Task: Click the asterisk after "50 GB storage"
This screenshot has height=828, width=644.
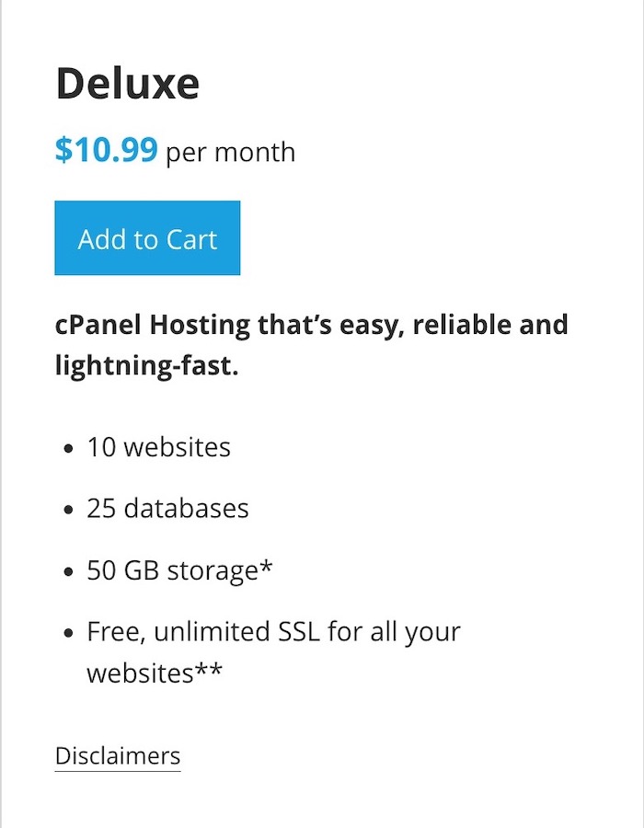Action: [267, 566]
